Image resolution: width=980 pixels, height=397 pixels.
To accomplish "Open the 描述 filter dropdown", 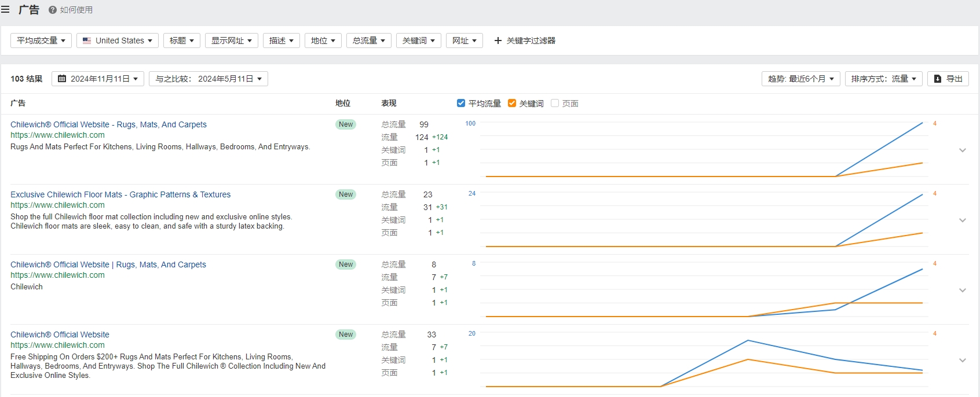I will click(x=281, y=41).
